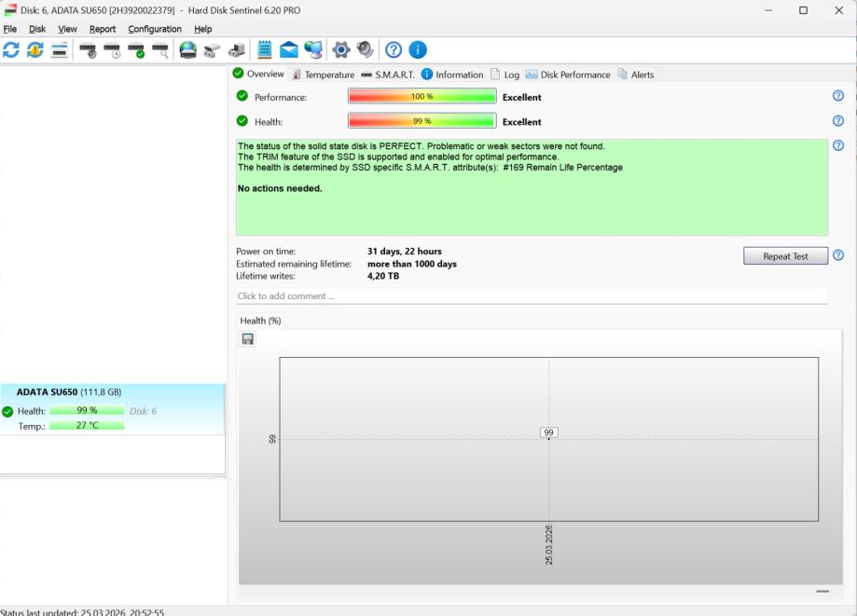857x616 pixels.
Task: Save the health graph using floppy icon
Action: [x=248, y=339]
